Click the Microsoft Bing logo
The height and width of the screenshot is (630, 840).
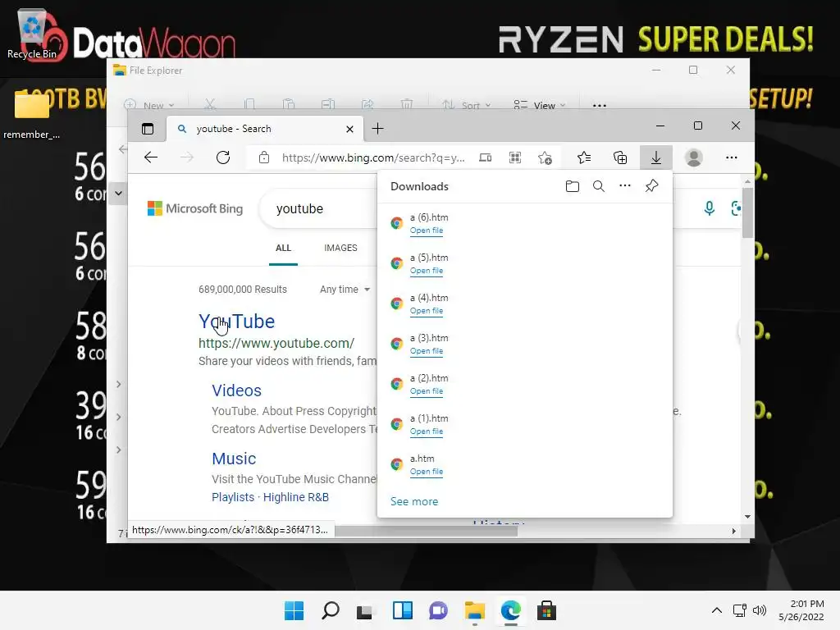[x=195, y=208]
